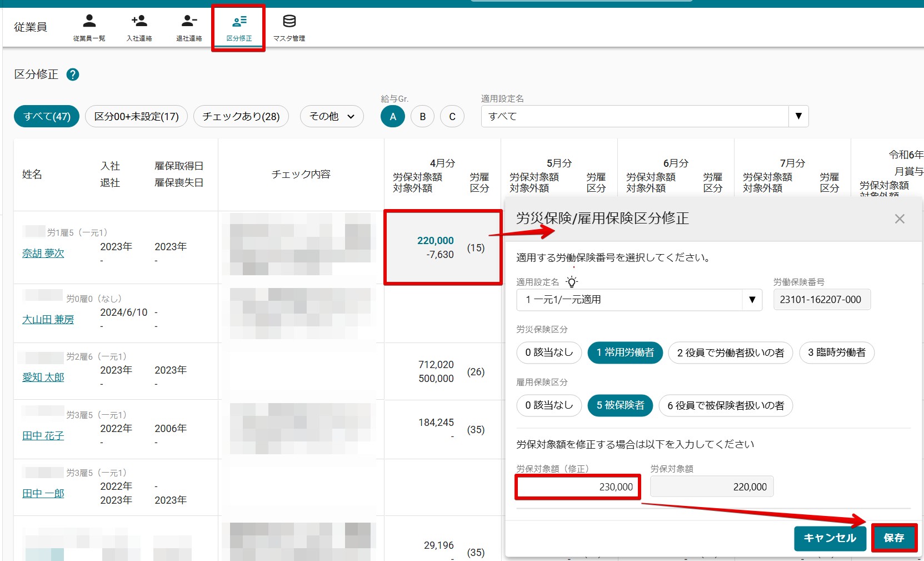Image resolution: width=924 pixels, height=561 pixels.
Task: Click the 保存 button
Action: pyautogui.click(x=894, y=538)
